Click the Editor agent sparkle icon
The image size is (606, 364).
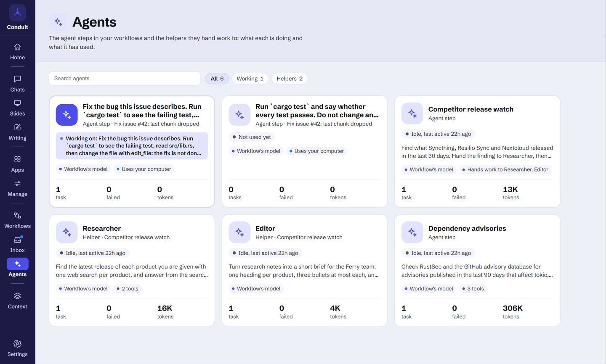point(239,232)
